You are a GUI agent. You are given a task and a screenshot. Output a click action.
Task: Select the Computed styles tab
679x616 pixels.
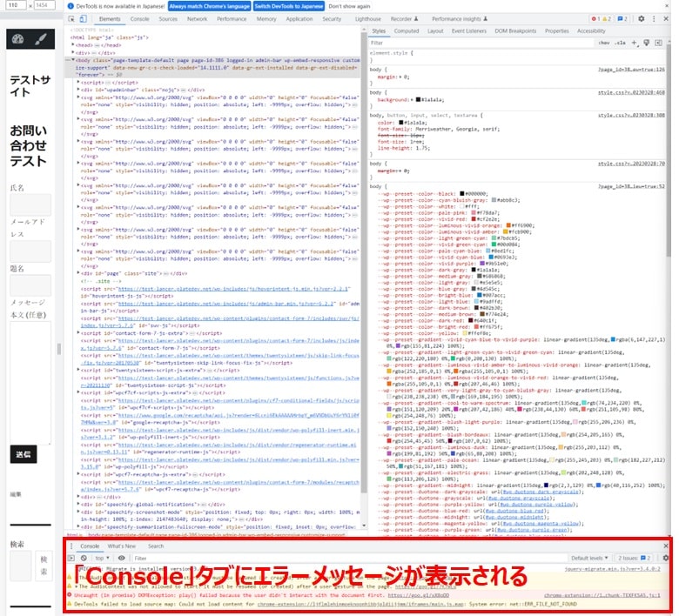[407, 31]
